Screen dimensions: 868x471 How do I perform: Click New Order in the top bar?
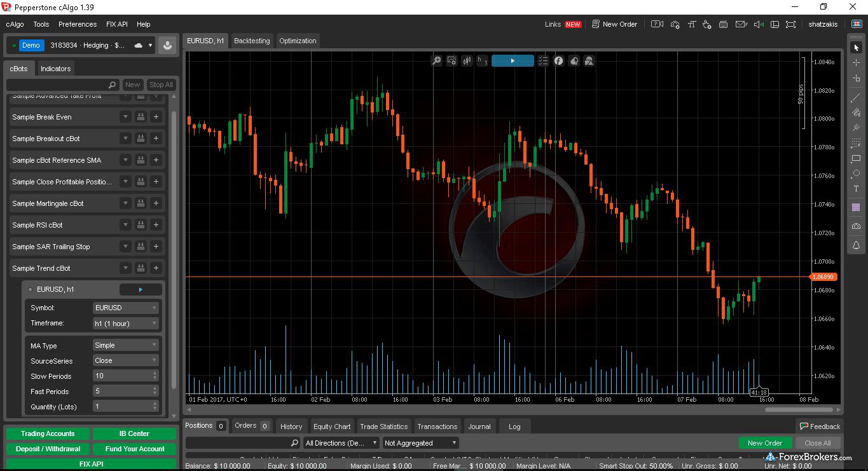pyautogui.click(x=614, y=24)
